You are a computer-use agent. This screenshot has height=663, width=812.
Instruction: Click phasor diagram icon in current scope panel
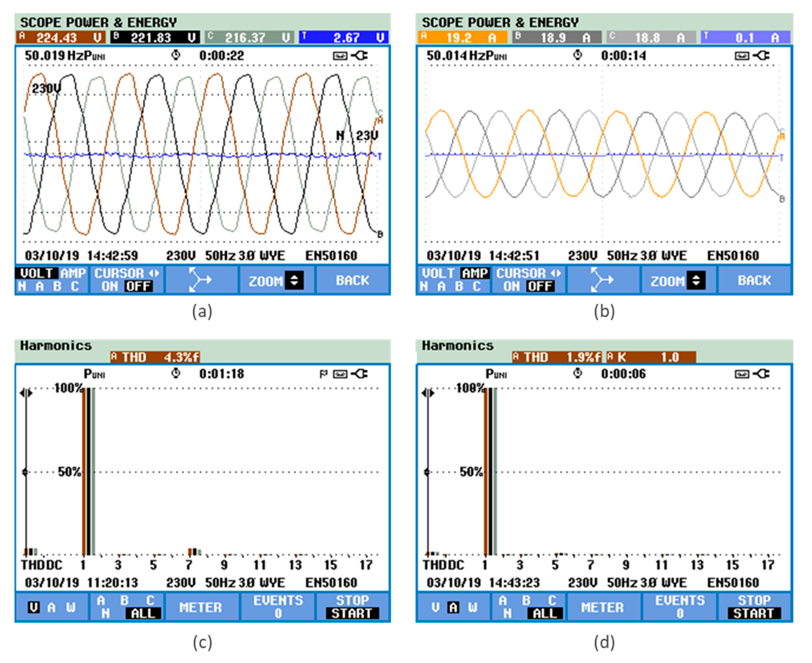click(x=602, y=280)
